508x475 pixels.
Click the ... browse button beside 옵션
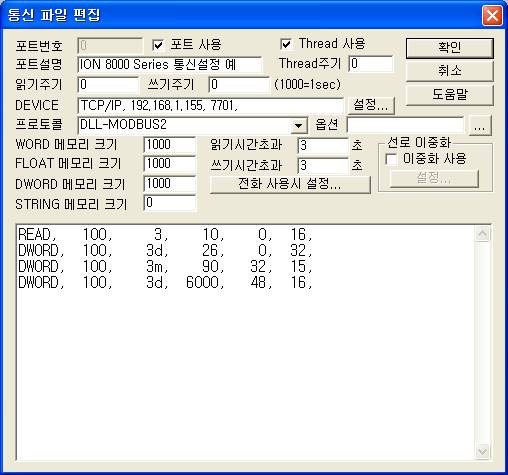(x=480, y=126)
